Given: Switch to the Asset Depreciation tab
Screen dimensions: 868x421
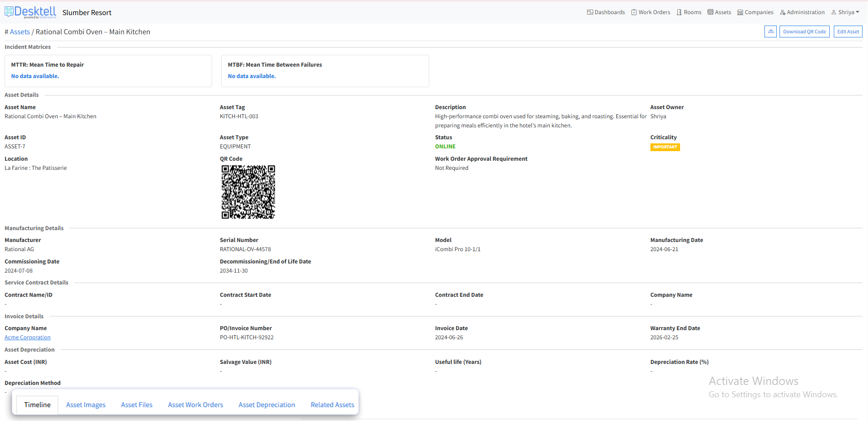Looking at the screenshot, I should pos(267,405).
